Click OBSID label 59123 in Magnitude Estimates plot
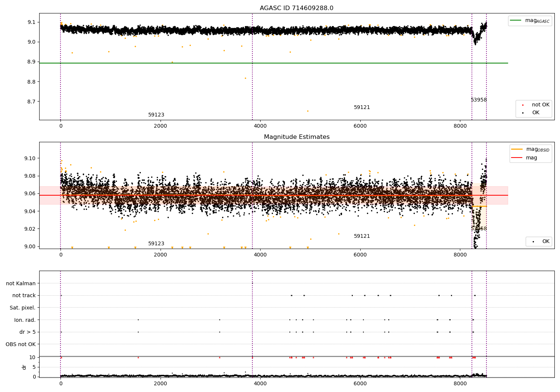This screenshot has height=392, width=560. 156,244
